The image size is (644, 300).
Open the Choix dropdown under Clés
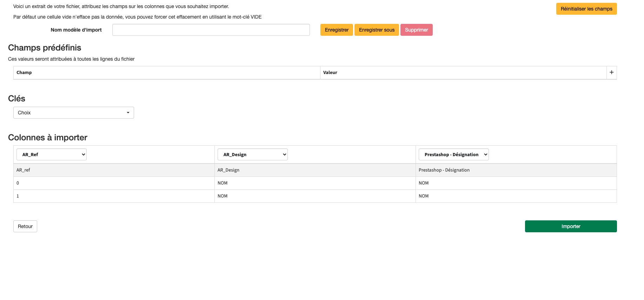pos(74,113)
